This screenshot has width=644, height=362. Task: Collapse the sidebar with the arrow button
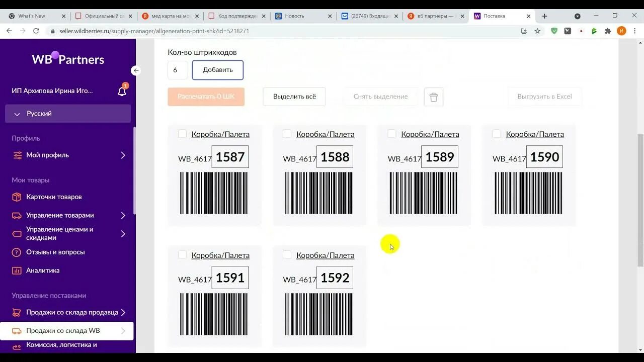pyautogui.click(x=136, y=70)
